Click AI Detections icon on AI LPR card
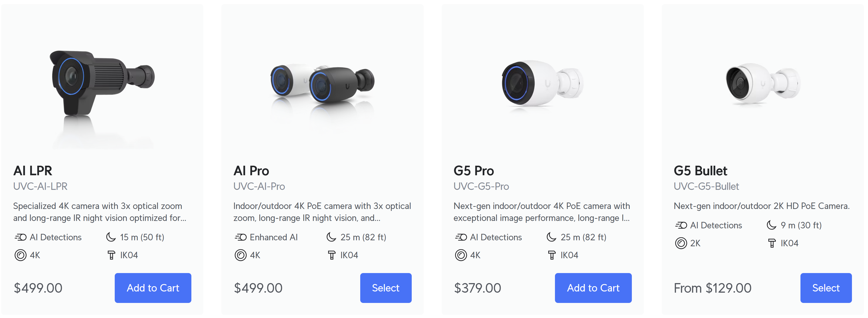Viewport: 868px width, 318px height. [x=21, y=237]
